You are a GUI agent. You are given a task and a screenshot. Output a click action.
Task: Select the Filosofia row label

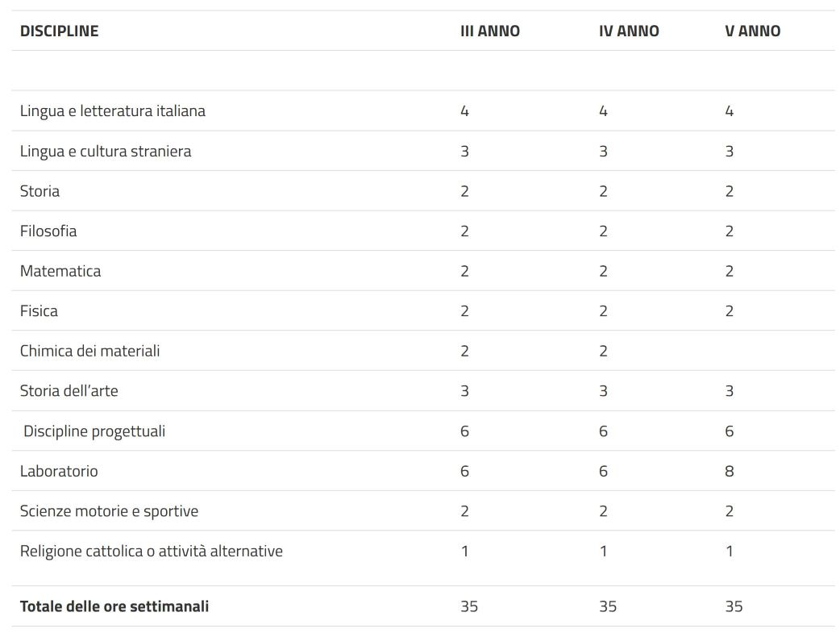[48, 231]
